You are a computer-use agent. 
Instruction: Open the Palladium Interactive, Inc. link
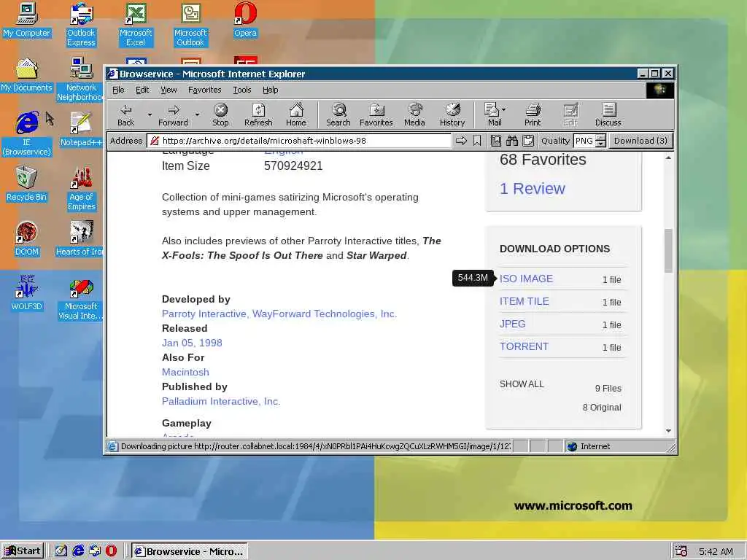221,401
